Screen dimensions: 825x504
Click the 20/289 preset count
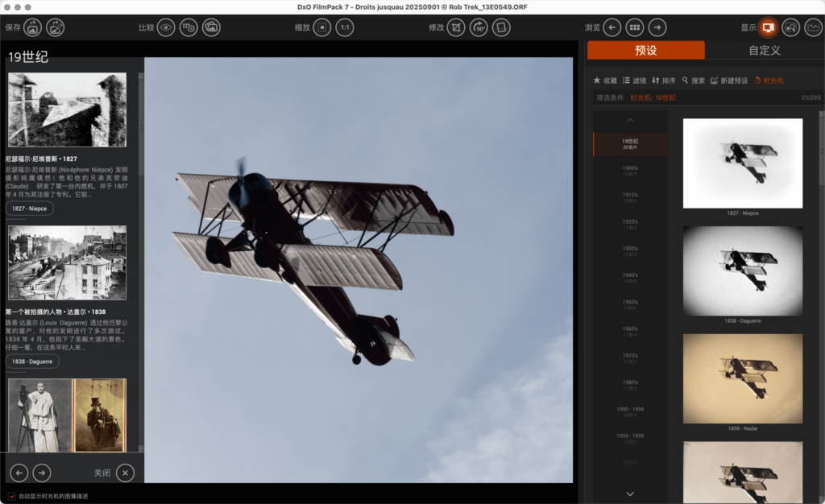tap(810, 97)
